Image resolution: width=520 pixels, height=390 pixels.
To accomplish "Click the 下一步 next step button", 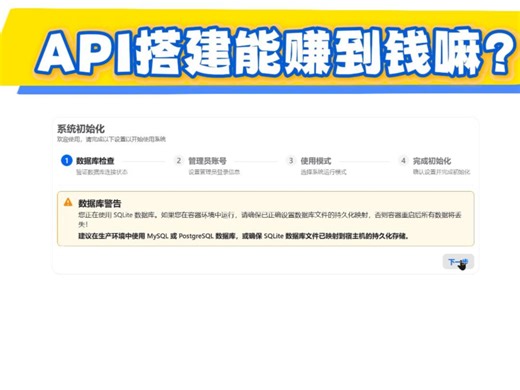I will pyautogui.click(x=458, y=262).
